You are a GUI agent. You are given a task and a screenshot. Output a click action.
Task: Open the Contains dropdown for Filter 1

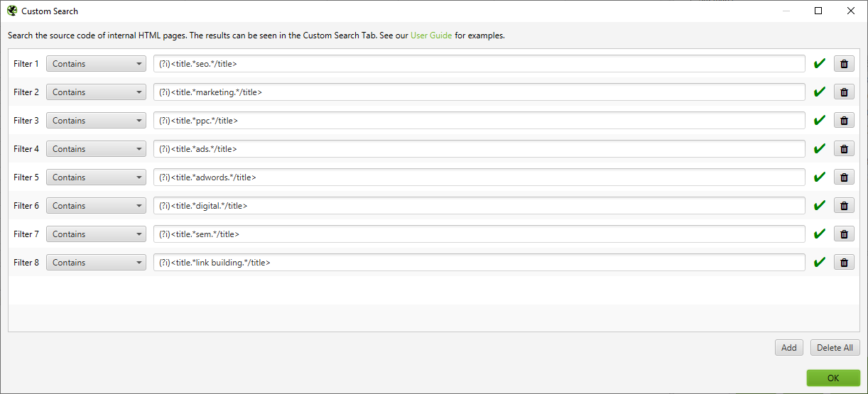96,64
